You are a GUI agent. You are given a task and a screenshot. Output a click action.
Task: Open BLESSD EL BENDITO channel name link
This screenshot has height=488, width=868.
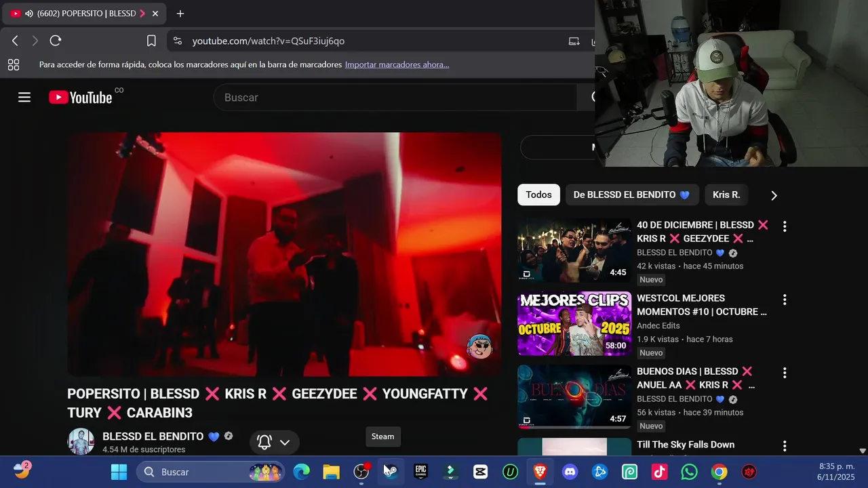point(153,436)
